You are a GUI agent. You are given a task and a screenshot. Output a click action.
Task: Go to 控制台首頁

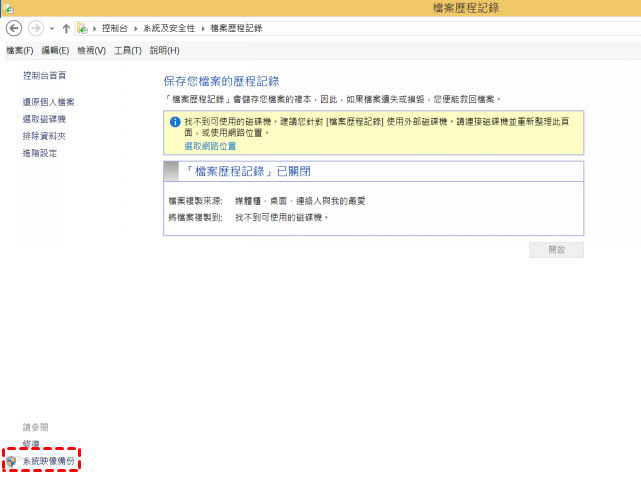(x=45, y=76)
